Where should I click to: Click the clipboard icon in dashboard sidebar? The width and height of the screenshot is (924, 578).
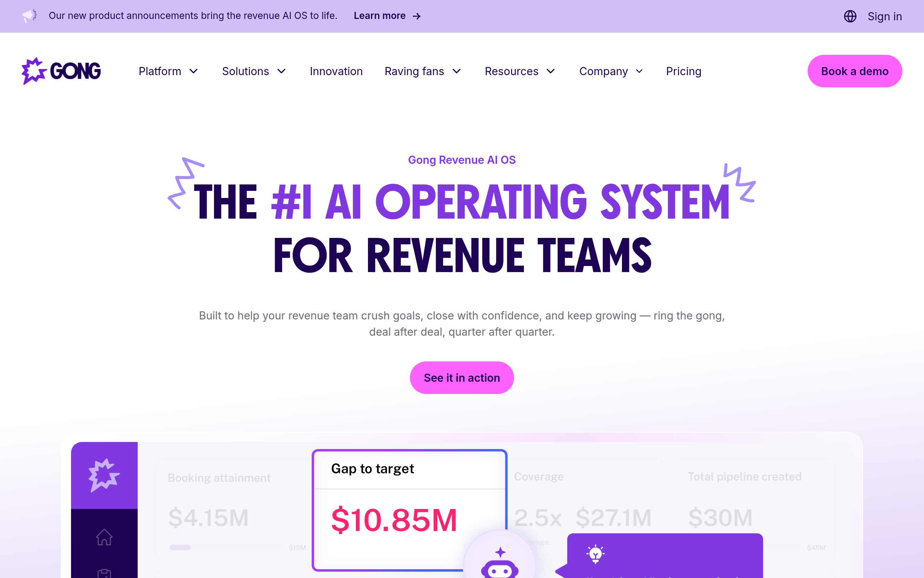click(104, 573)
